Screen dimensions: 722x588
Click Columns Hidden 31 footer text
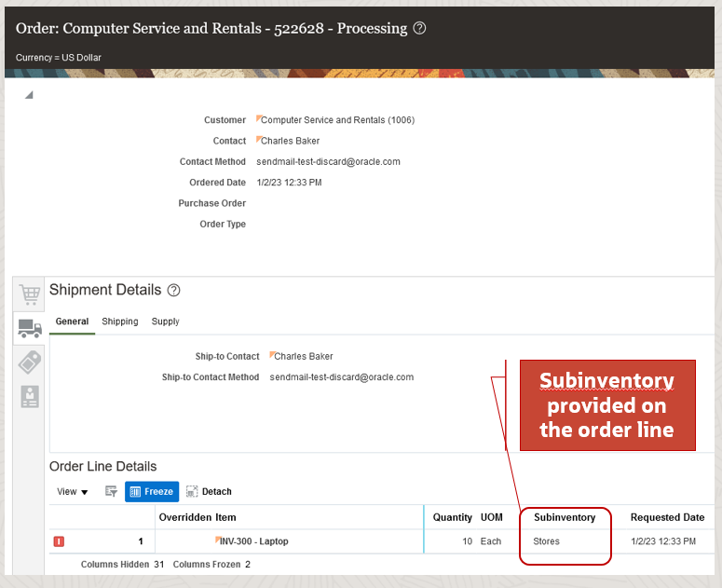click(x=122, y=565)
